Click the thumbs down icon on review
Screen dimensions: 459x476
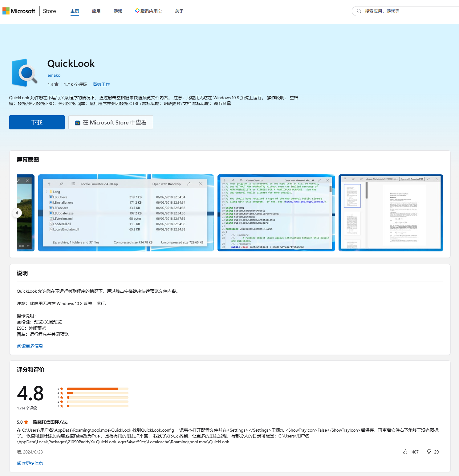click(x=429, y=452)
